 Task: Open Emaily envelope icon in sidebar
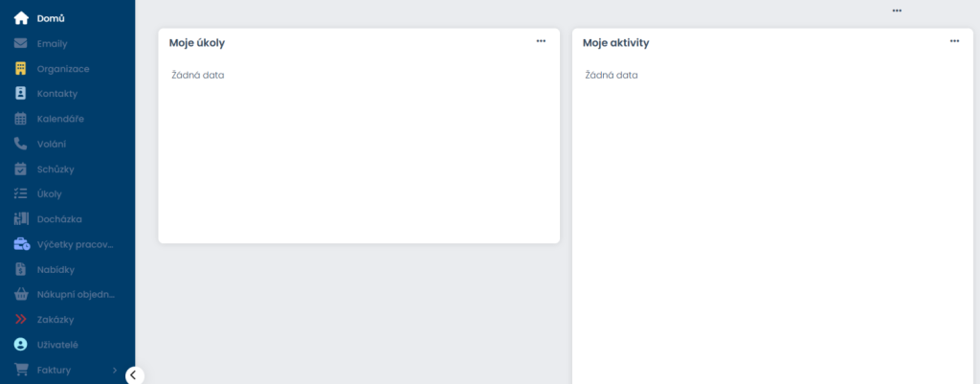[x=21, y=43]
